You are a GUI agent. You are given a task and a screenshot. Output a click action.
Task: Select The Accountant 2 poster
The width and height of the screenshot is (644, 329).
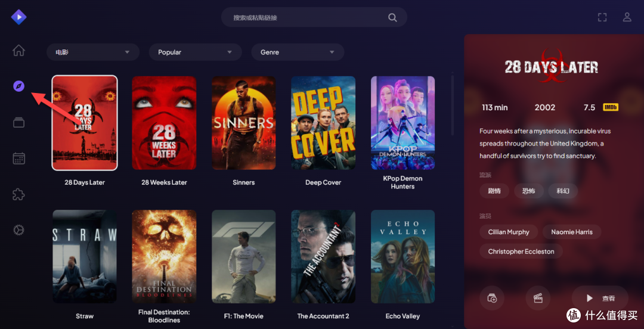point(323,257)
